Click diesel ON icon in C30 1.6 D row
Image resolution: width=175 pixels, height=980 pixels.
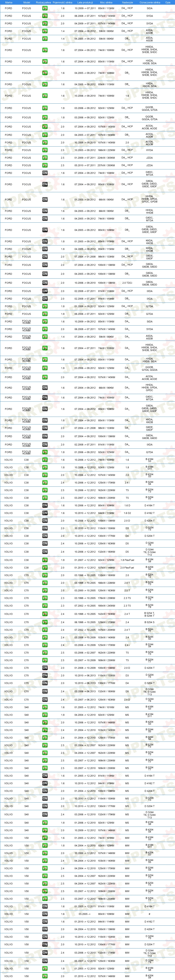[x=45, y=505]
